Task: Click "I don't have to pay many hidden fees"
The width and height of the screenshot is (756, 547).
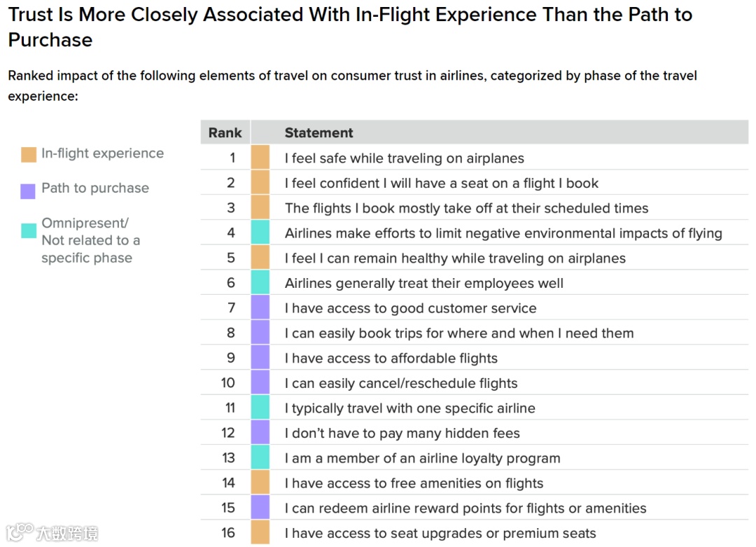Action: pos(402,433)
